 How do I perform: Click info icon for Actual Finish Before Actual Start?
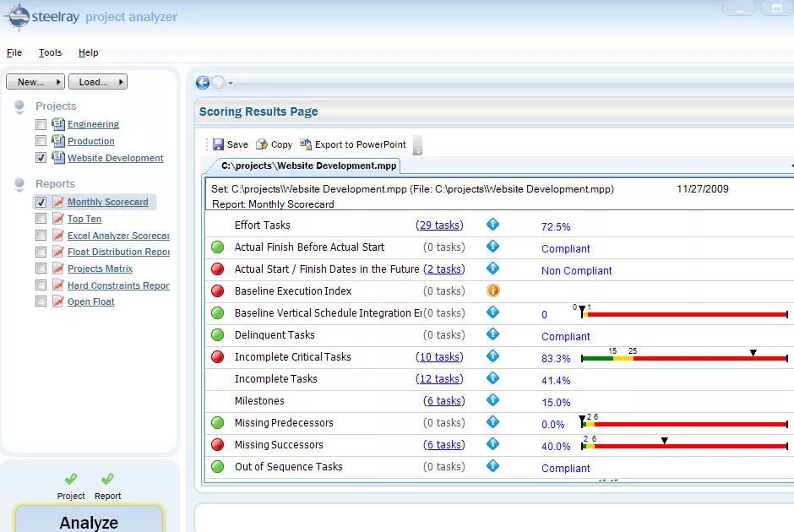pos(492,247)
